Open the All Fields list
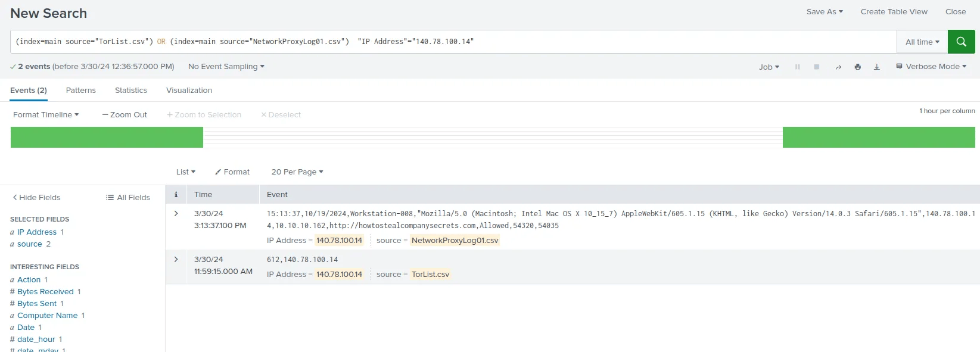Screen dimensions: 980x352 [128, 198]
